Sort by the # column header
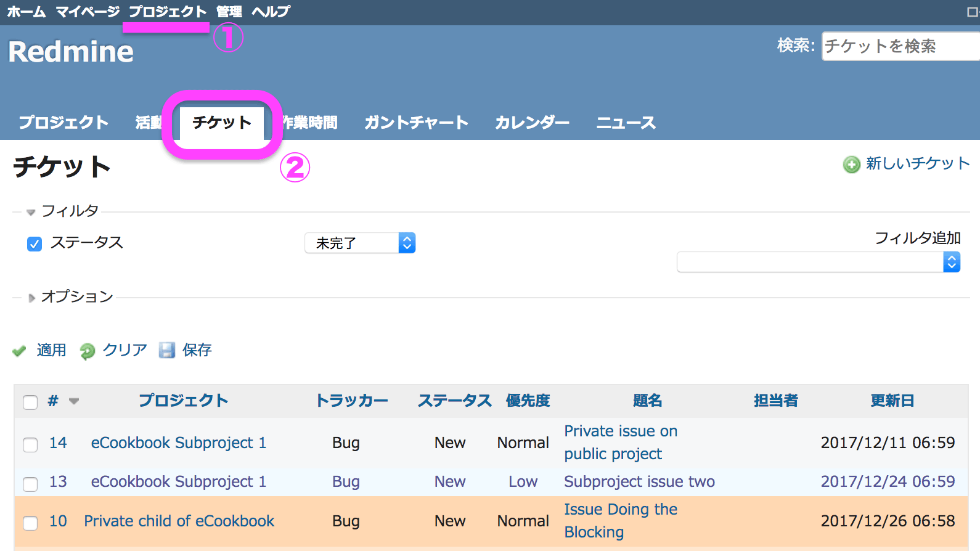 click(x=53, y=401)
